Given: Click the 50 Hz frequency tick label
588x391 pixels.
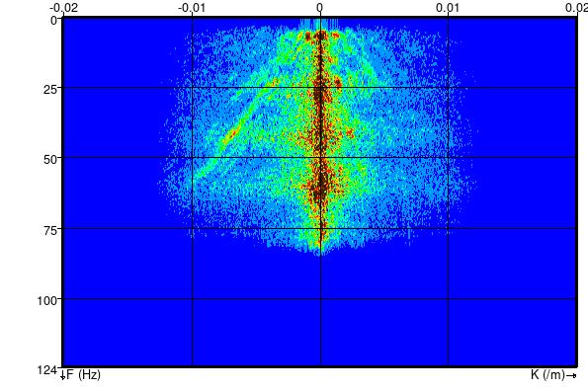Looking at the screenshot, I should pos(50,160).
